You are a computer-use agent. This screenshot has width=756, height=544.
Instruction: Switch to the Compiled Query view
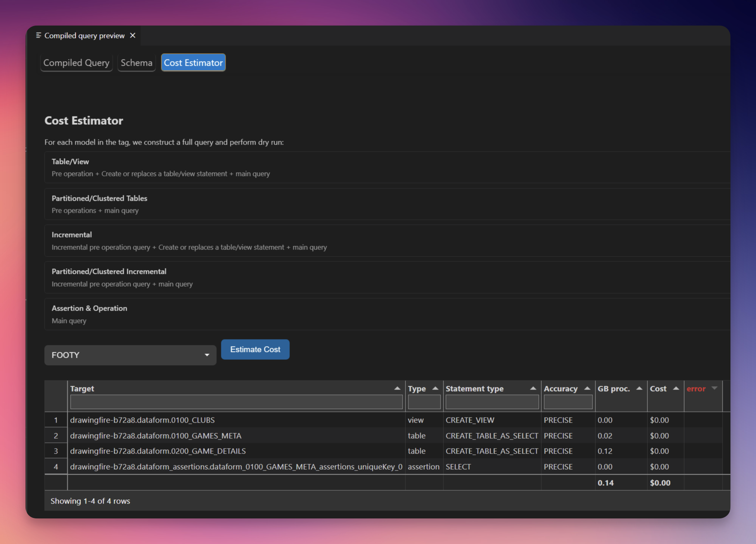(76, 62)
